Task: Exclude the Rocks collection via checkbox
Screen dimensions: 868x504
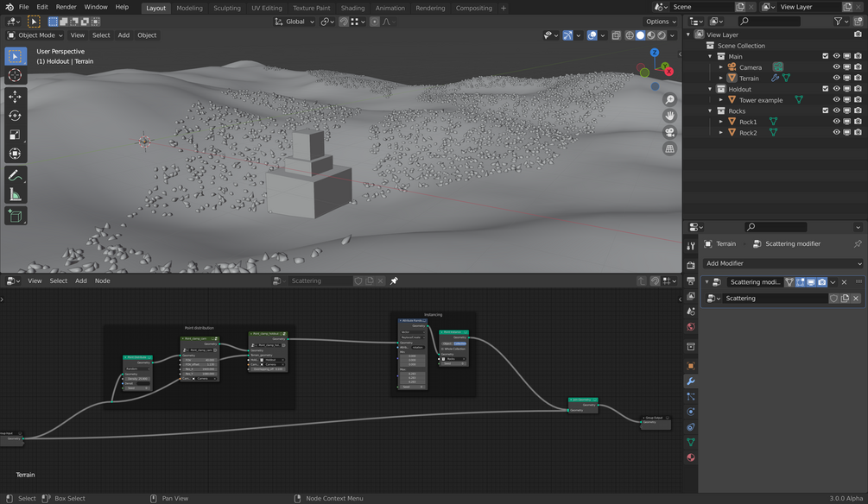Action: pos(826,110)
